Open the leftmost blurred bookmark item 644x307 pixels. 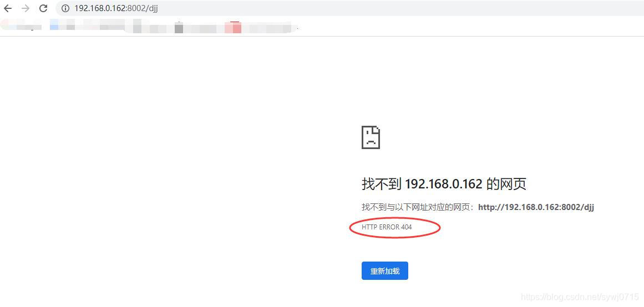point(21,25)
